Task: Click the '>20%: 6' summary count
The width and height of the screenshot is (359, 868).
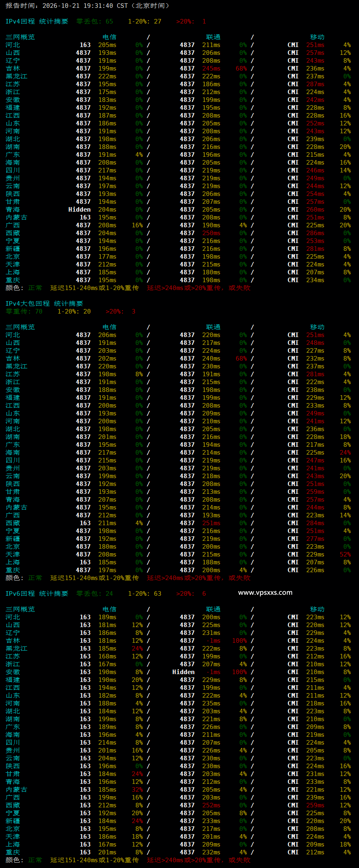Action: [x=191, y=594]
